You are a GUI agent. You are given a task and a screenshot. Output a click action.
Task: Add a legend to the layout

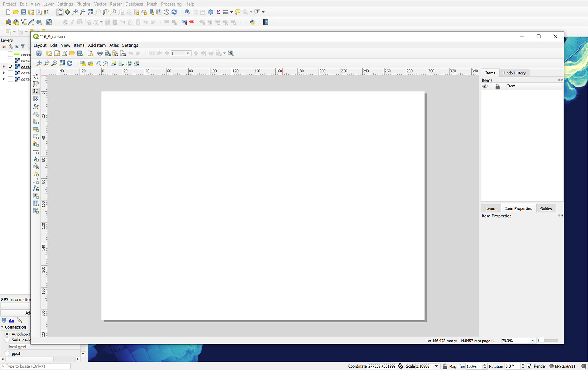click(36, 144)
